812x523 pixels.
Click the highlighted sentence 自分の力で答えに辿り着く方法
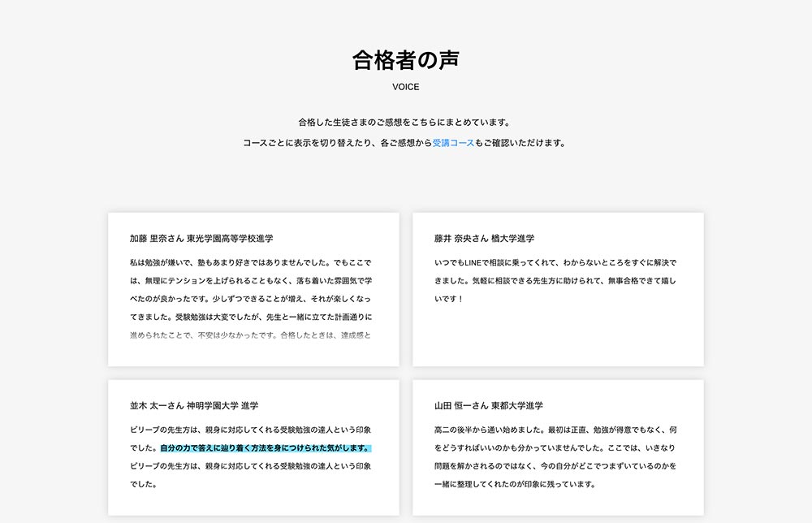point(266,447)
